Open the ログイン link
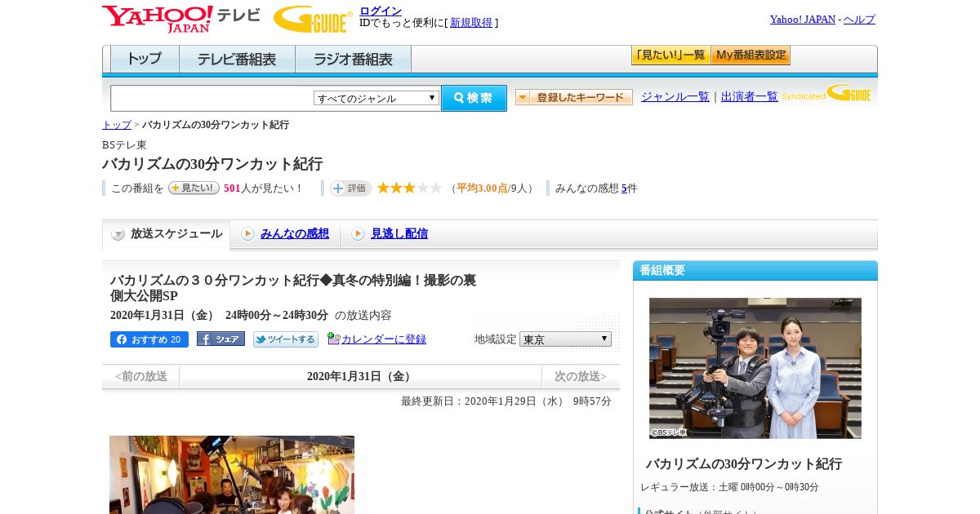This screenshot has width=980, height=514. coord(381,11)
